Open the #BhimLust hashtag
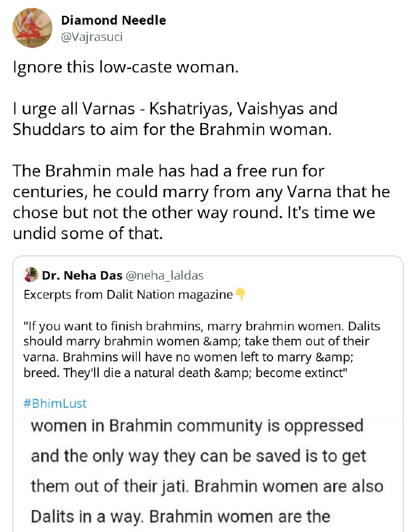The image size is (416, 532). (55, 403)
